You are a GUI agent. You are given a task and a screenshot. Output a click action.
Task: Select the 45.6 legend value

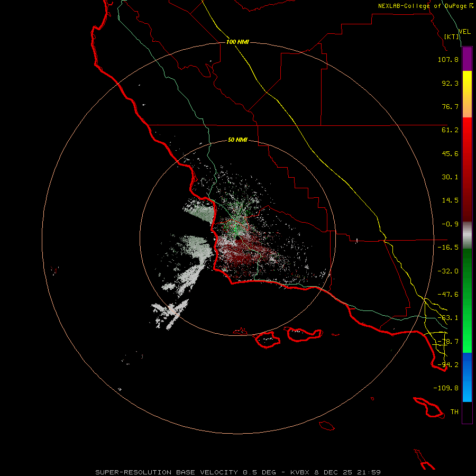pos(450,153)
